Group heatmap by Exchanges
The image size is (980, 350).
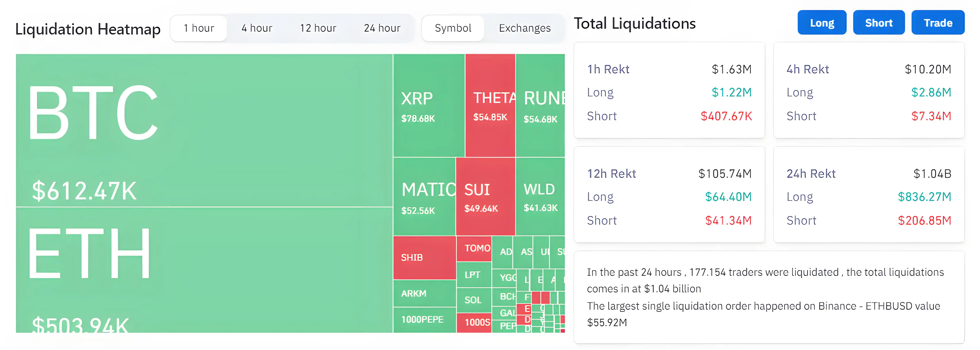pos(525,28)
